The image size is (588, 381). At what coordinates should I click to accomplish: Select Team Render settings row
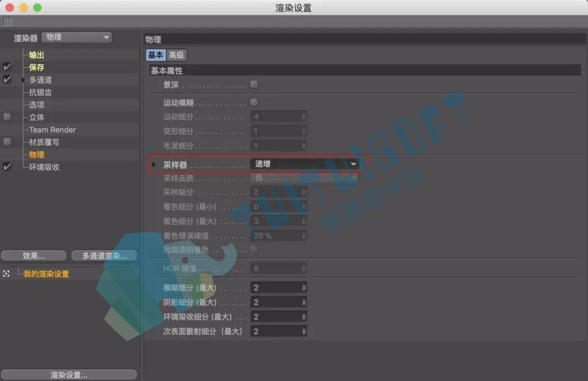pyautogui.click(x=52, y=130)
